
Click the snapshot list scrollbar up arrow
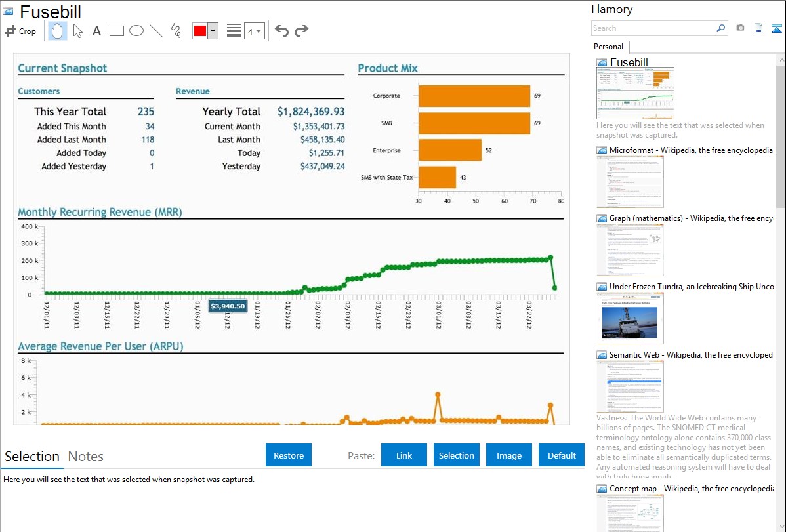pos(781,60)
